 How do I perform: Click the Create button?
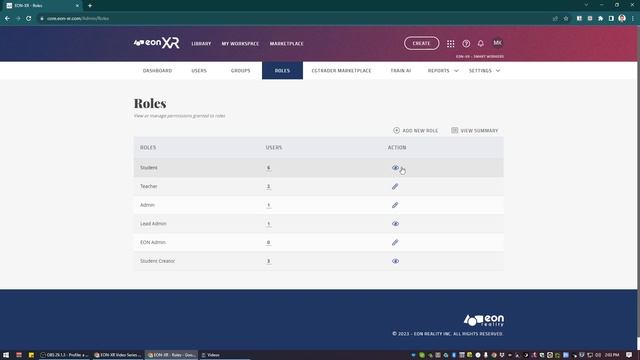pyautogui.click(x=421, y=43)
